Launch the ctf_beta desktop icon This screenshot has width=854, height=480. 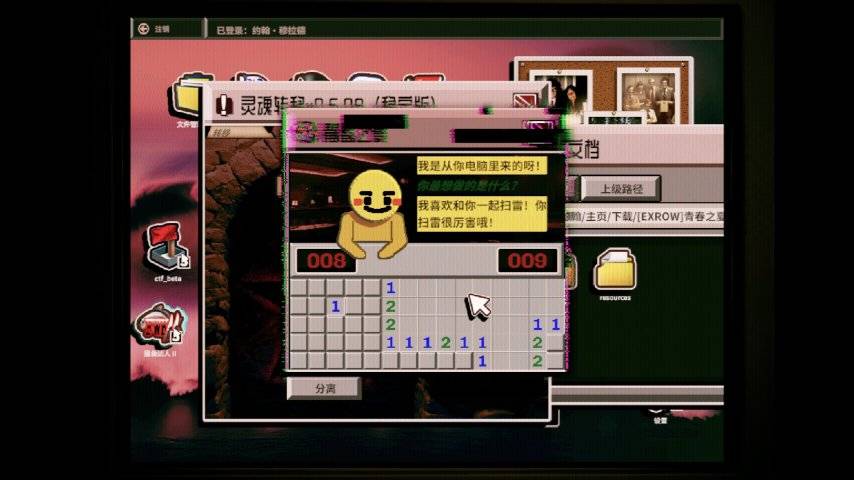[x=165, y=246]
